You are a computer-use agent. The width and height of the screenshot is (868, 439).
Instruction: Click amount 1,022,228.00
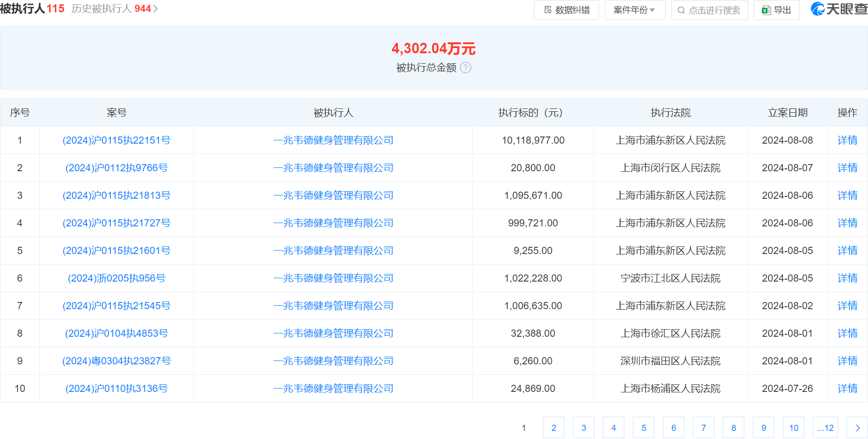(533, 278)
